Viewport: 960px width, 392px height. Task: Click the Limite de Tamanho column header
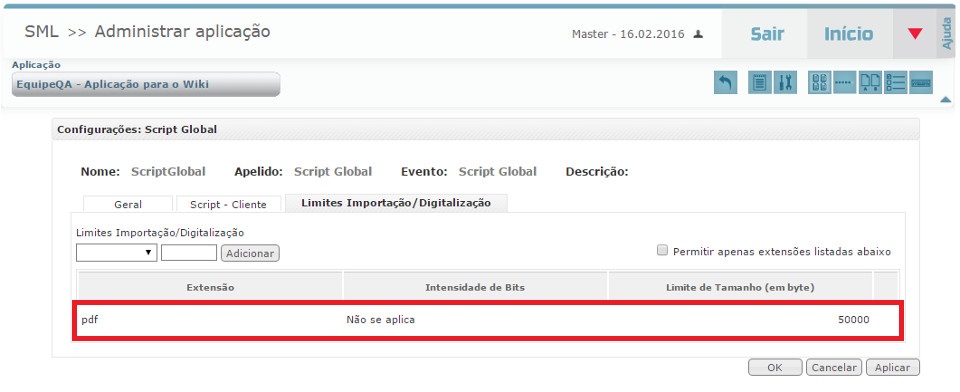(x=740, y=287)
